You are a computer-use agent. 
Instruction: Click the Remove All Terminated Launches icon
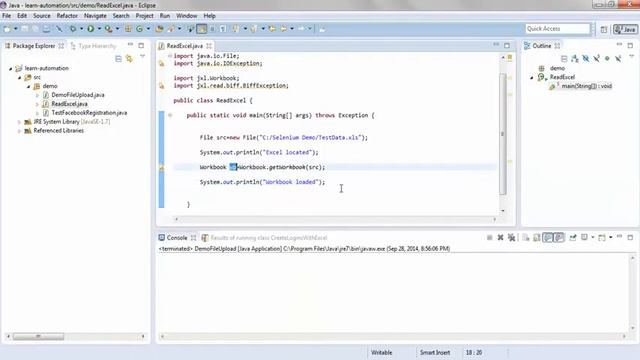511,238
